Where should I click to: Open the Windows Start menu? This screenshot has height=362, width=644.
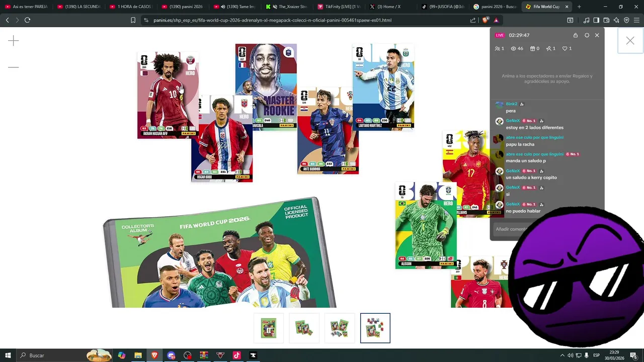[8, 355]
